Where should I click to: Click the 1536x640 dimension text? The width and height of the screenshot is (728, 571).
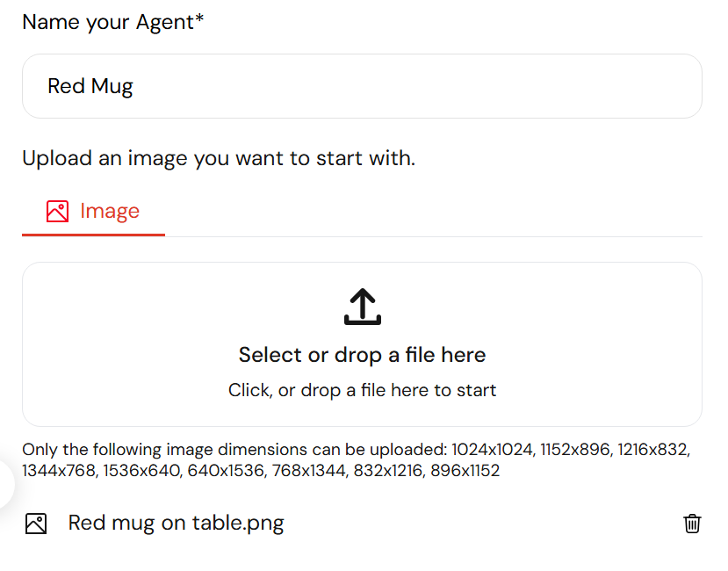141,471
